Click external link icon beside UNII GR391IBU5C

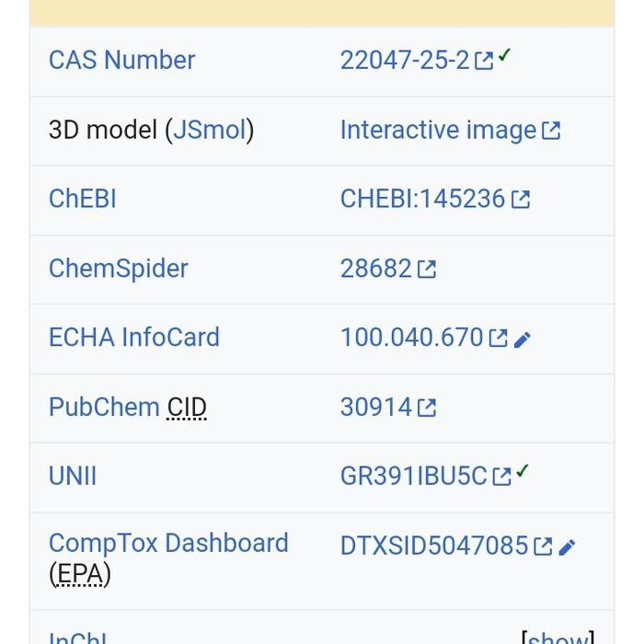501,477
